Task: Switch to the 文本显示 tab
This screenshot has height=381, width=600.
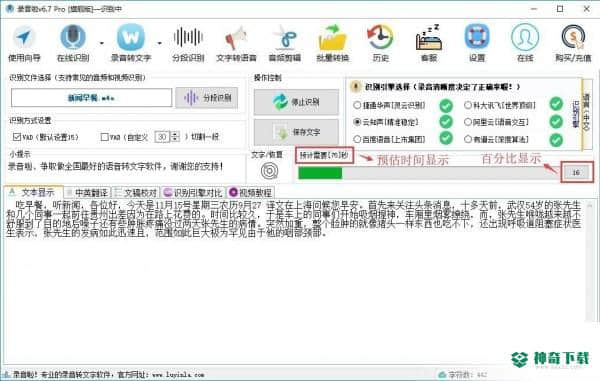Action: pos(33,192)
